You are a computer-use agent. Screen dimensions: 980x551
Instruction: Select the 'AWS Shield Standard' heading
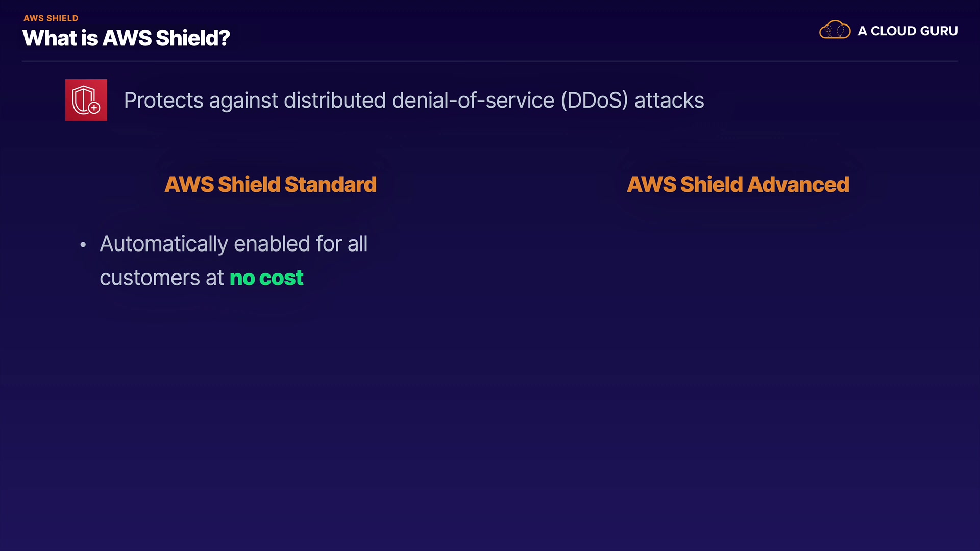tap(270, 184)
